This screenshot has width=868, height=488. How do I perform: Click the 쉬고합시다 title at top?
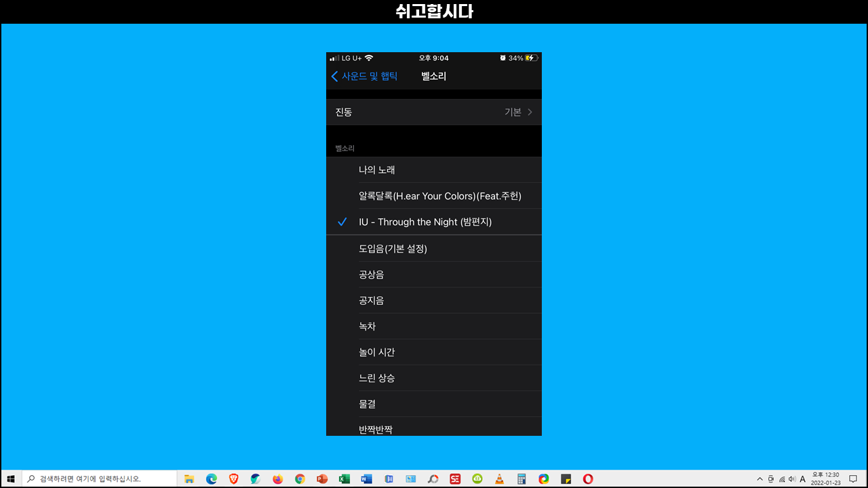[x=434, y=12]
